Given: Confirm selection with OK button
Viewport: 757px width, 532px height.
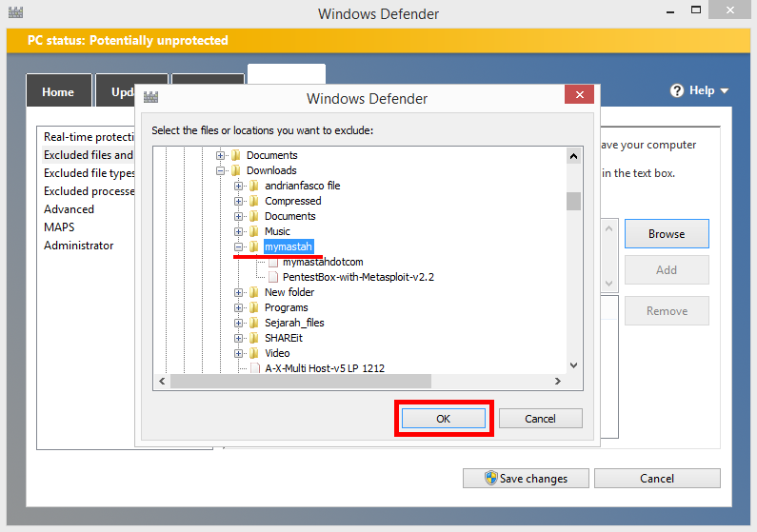Looking at the screenshot, I should (443, 419).
